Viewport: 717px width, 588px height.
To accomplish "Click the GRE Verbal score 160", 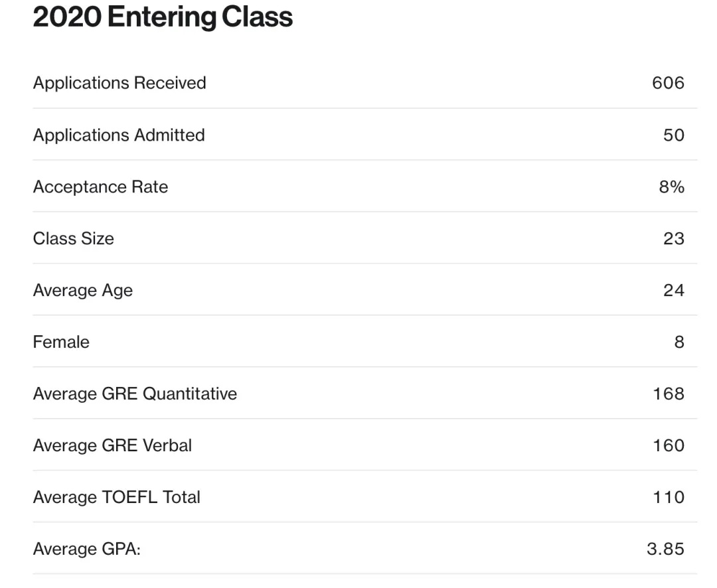I will coord(669,445).
